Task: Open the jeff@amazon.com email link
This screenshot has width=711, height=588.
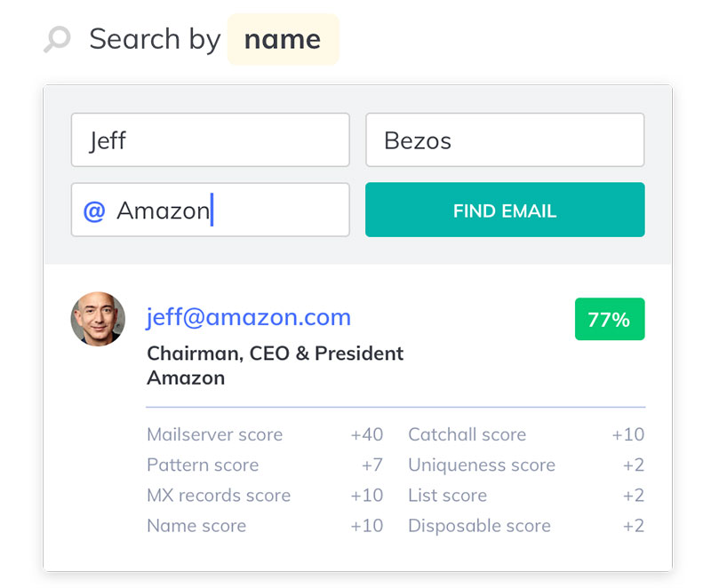Action: coord(249,317)
